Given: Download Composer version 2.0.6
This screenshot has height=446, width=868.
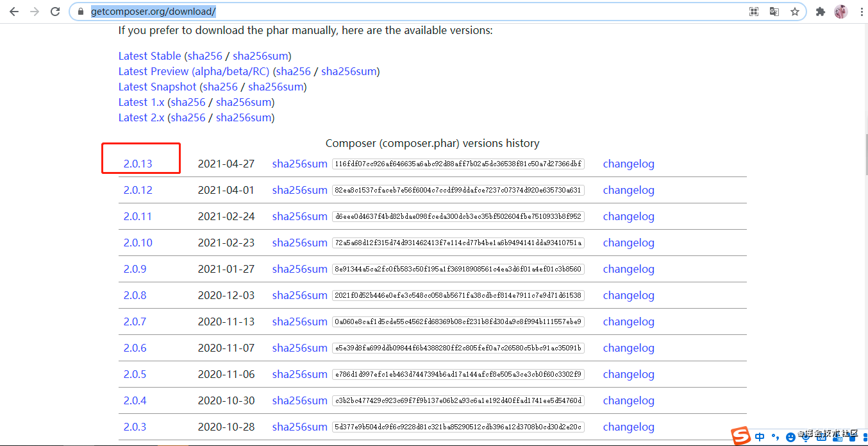Looking at the screenshot, I should click(x=135, y=348).
